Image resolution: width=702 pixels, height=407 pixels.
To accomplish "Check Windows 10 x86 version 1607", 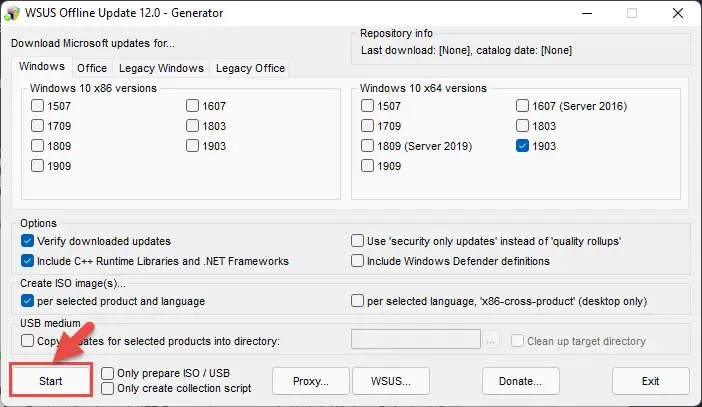I will click(192, 106).
